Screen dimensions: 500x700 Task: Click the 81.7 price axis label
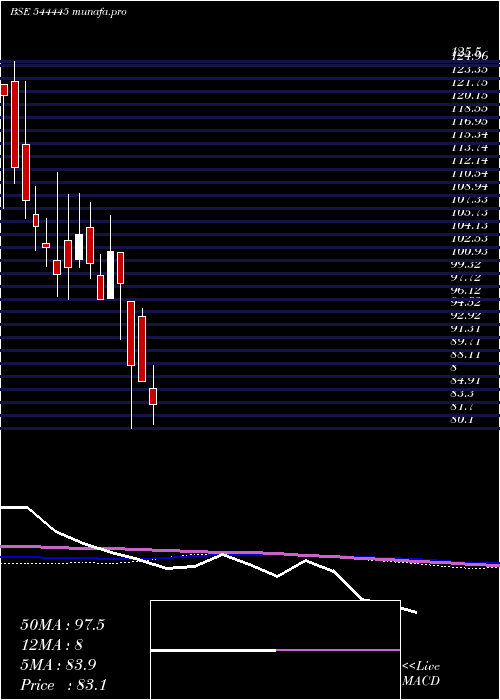463,407
